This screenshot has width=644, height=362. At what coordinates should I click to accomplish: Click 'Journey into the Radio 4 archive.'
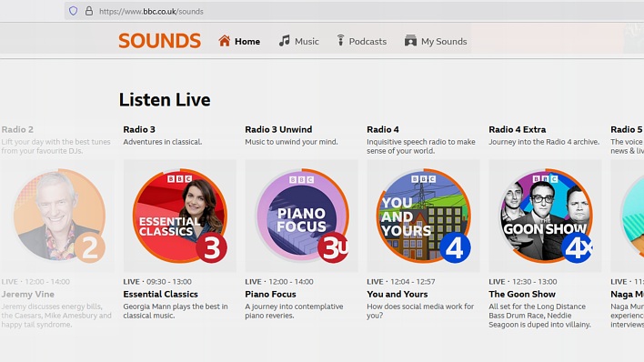coord(544,142)
